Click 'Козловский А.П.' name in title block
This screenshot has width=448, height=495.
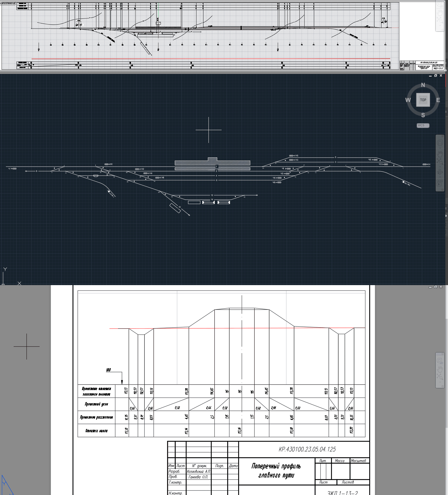tap(199, 471)
